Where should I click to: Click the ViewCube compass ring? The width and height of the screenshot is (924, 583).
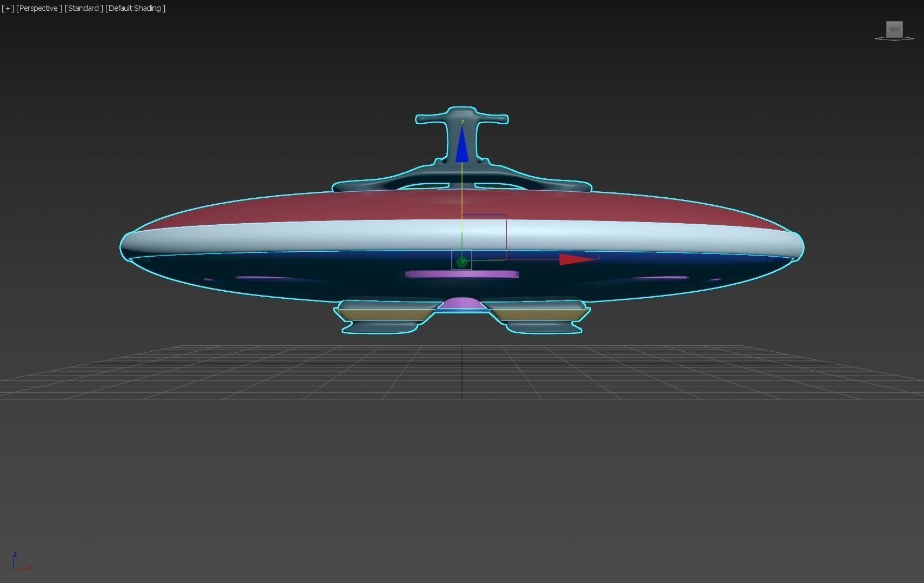[x=894, y=39]
